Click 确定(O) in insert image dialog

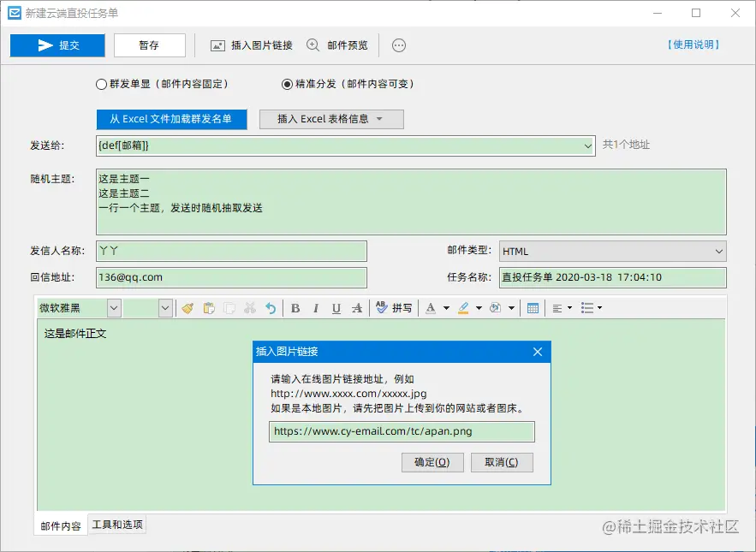(x=432, y=462)
